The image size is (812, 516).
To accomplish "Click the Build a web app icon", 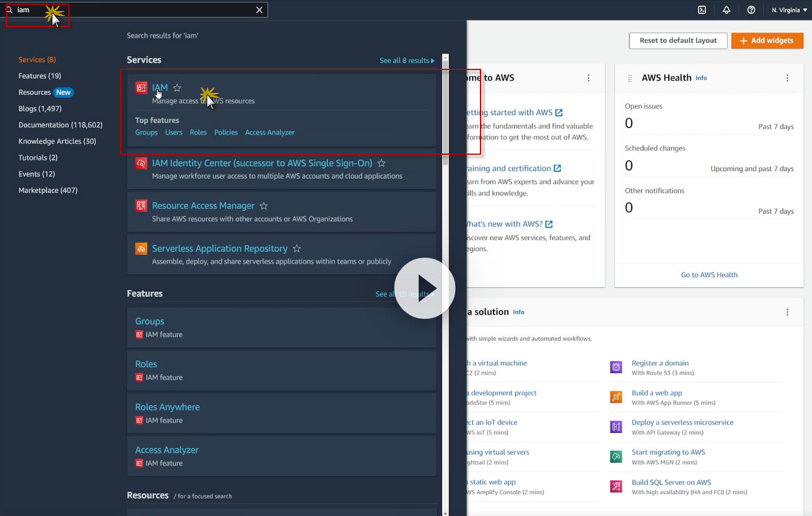I will [x=616, y=397].
